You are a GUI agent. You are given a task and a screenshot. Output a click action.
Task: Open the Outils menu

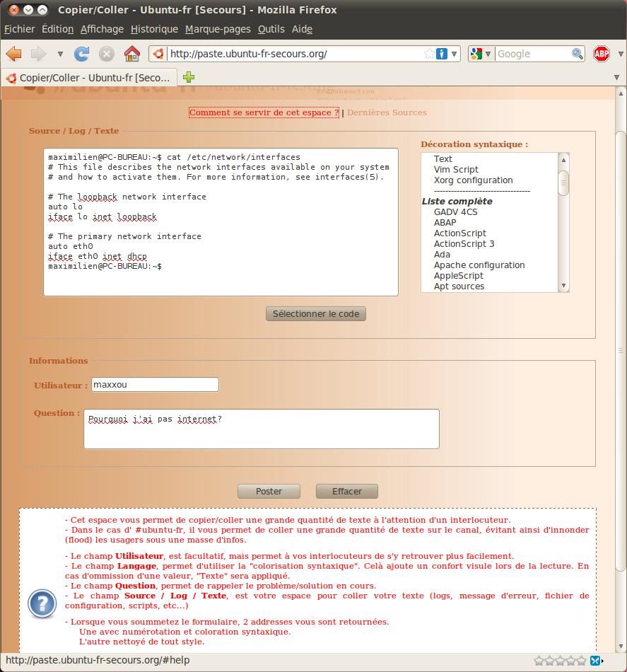[x=271, y=29]
